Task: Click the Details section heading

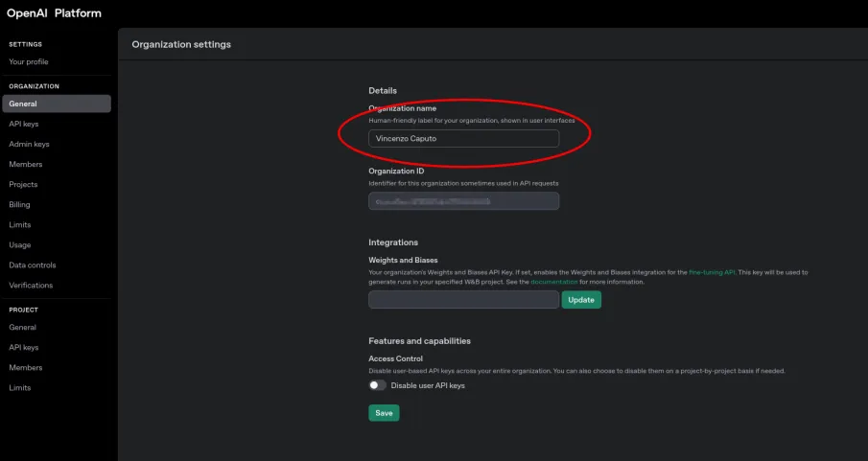Action: 383,91
